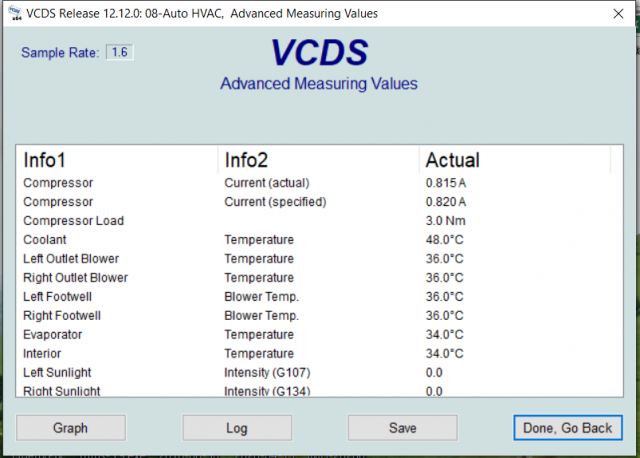Save the measuring values

coord(402,428)
